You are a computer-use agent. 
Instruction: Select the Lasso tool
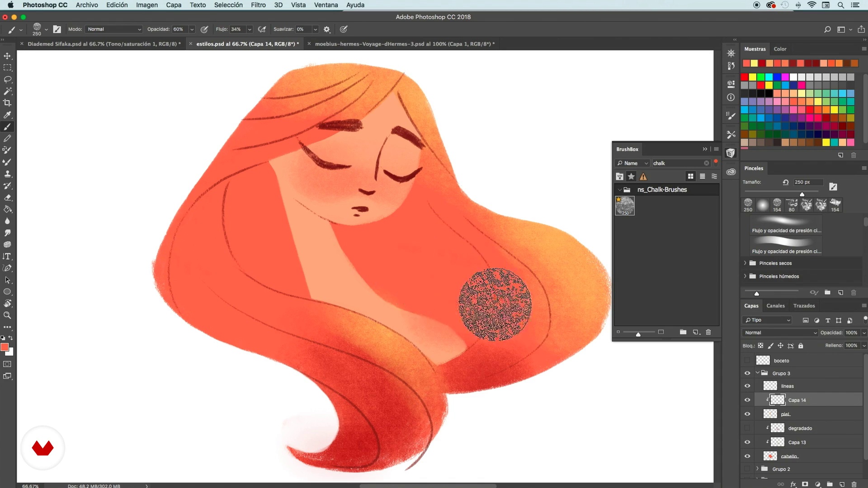click(x=7, y=80)
